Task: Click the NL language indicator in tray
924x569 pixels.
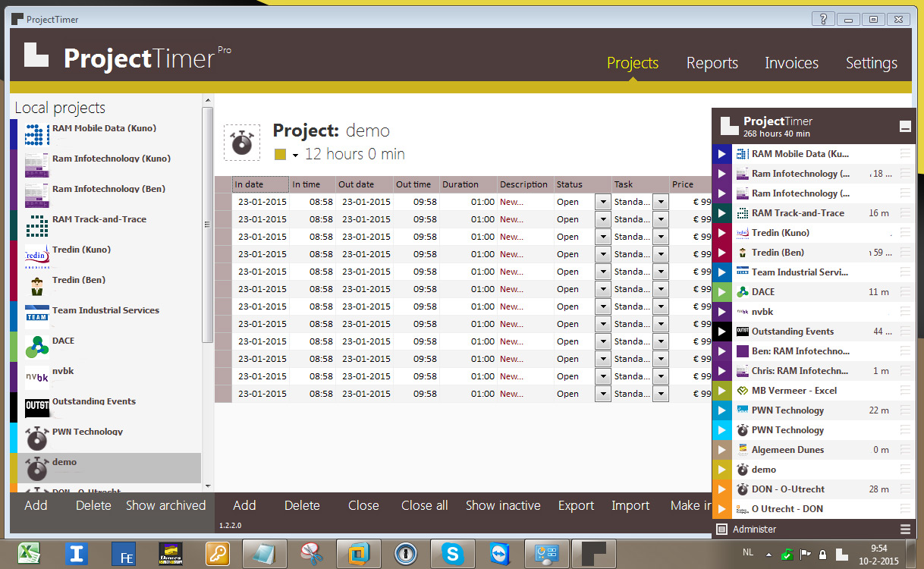Action: point(749,554)
